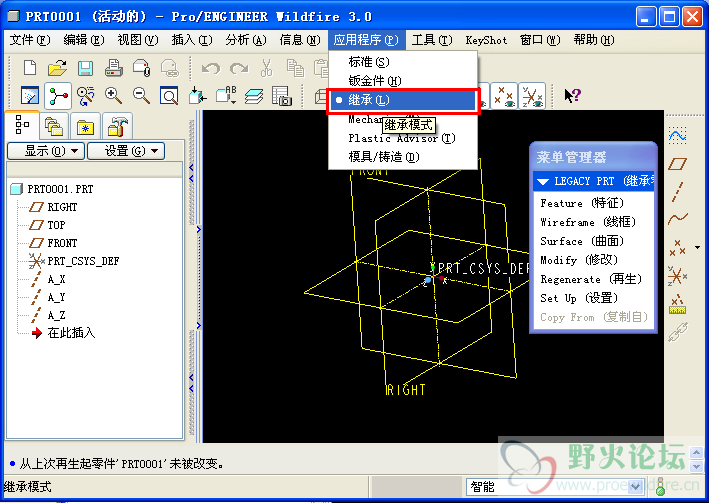The width and height of the screenshot is (709, 503).
Task: Open the 视图(V) menu
Action: click(138, 40)
